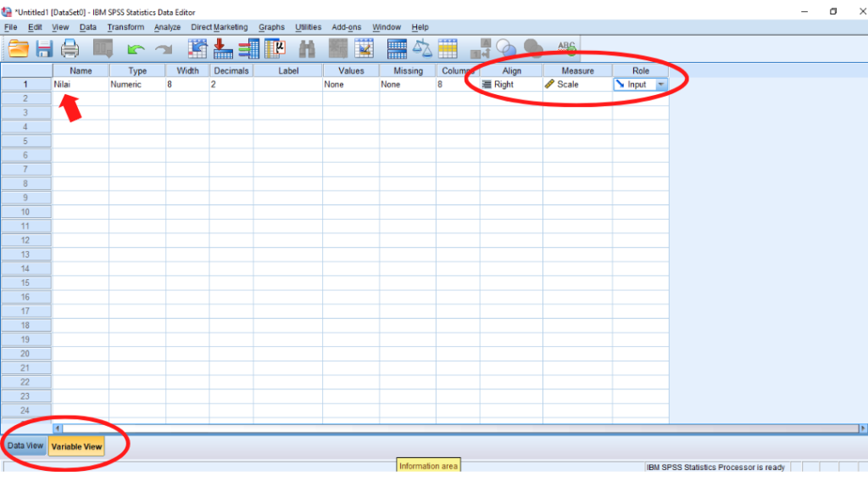Select the Variable View tab
The height and width of the screenshot is (487, 868).
point(76,446)
